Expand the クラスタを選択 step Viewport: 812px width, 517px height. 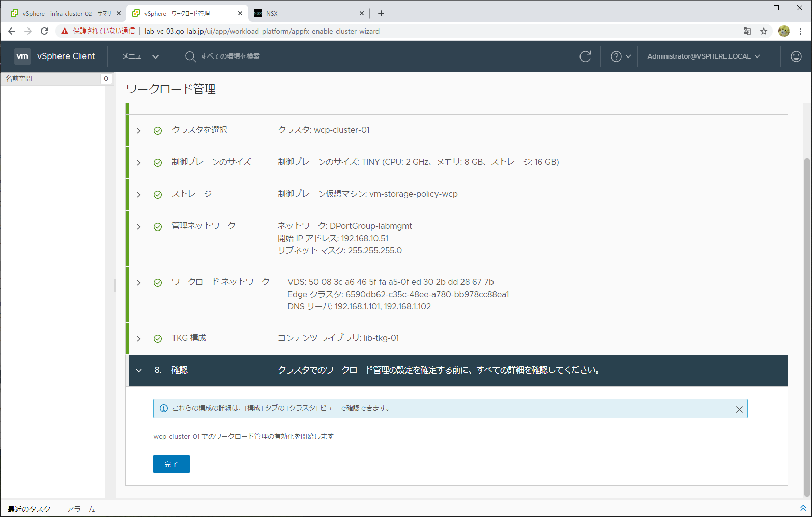[139, 131]
